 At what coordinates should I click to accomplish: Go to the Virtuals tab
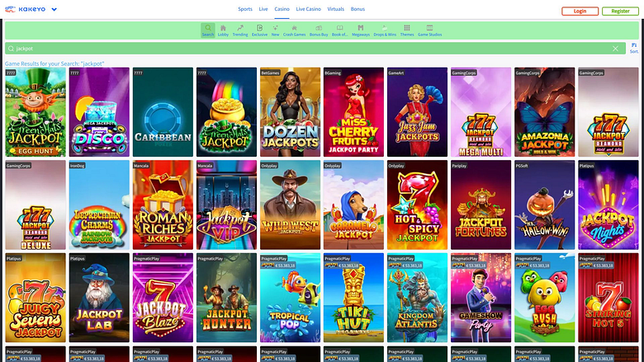click(x=335, y=9)
